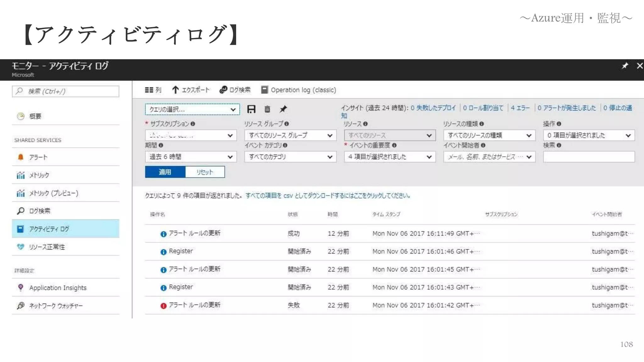The width and height of the screenshot is (644, 362).
Task: Open 4 エラー insight link
Action: pos(520,108)
